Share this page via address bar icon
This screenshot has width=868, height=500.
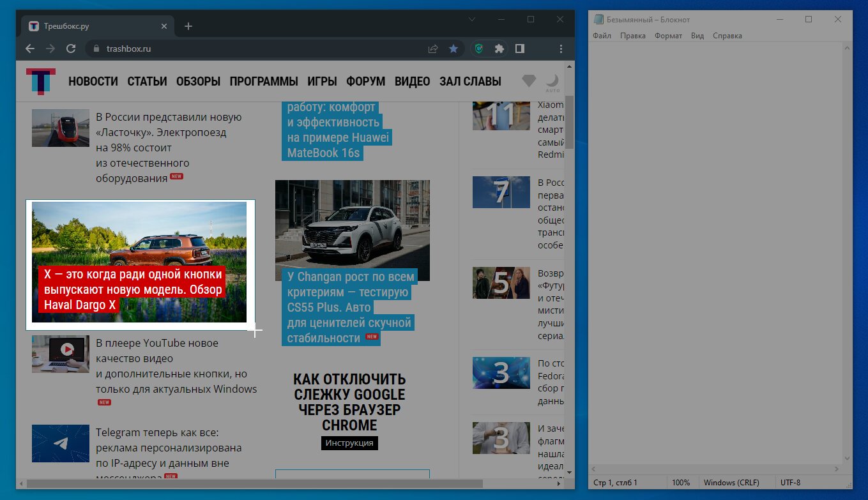432,49
